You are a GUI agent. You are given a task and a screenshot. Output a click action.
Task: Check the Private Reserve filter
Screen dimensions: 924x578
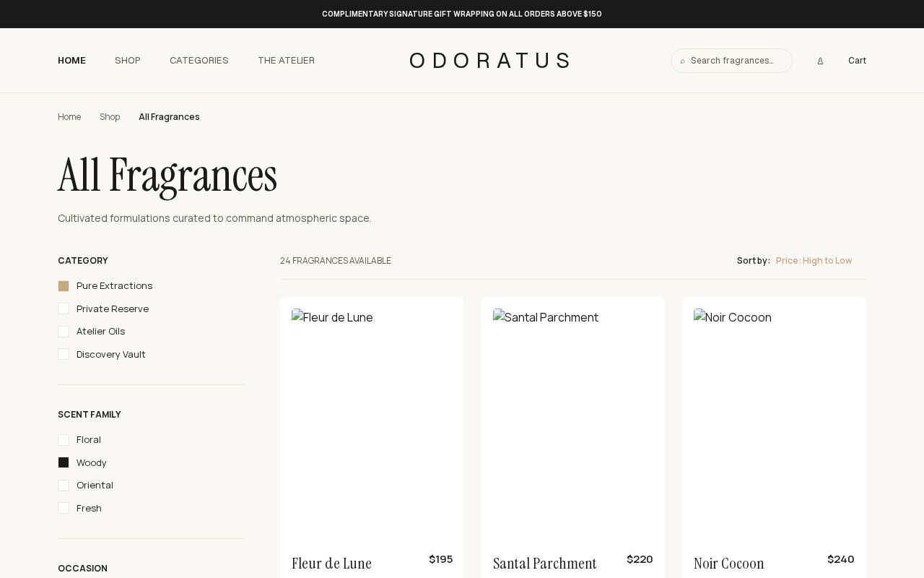coord(64,309)
